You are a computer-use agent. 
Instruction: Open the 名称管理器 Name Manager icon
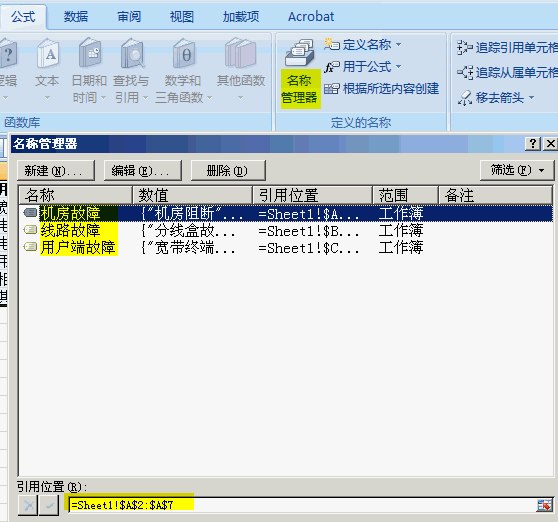coord(300,53)
